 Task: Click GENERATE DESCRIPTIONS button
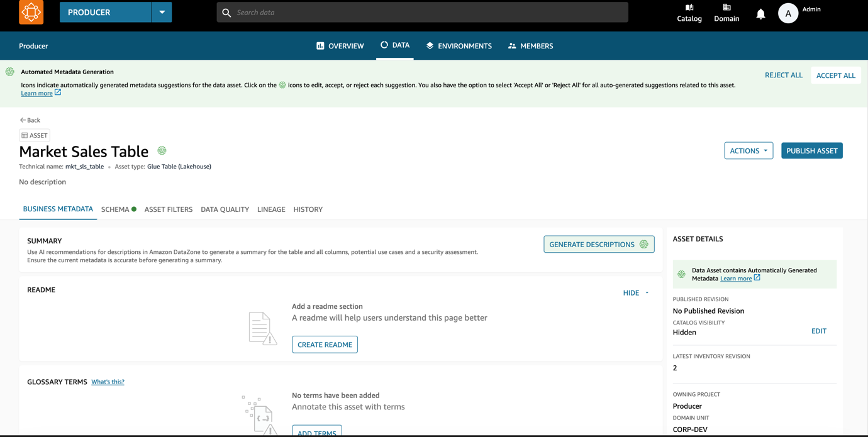coord(599,245)
